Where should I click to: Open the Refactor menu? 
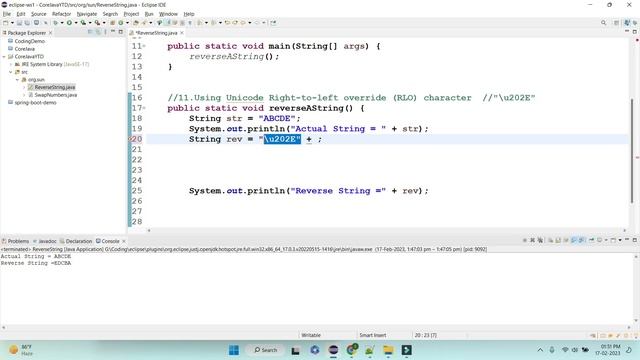[x=62, y=14]
